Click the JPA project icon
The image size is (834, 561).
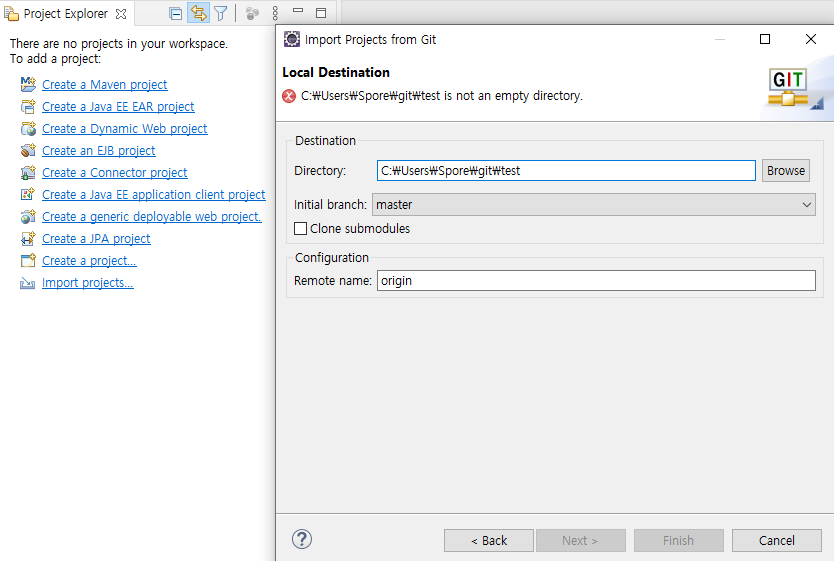(28, 238)
